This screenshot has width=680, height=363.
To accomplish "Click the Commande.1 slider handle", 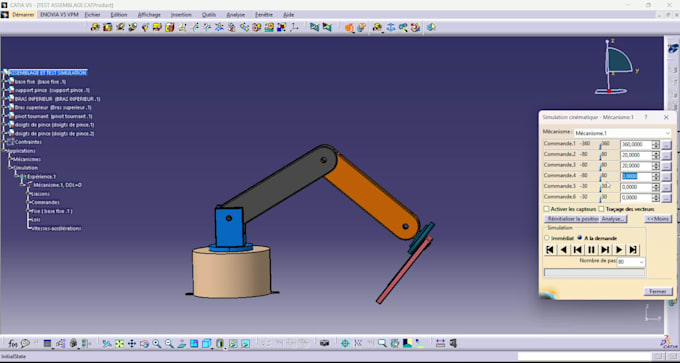I will pyautogui.click(x=601, y=147).
